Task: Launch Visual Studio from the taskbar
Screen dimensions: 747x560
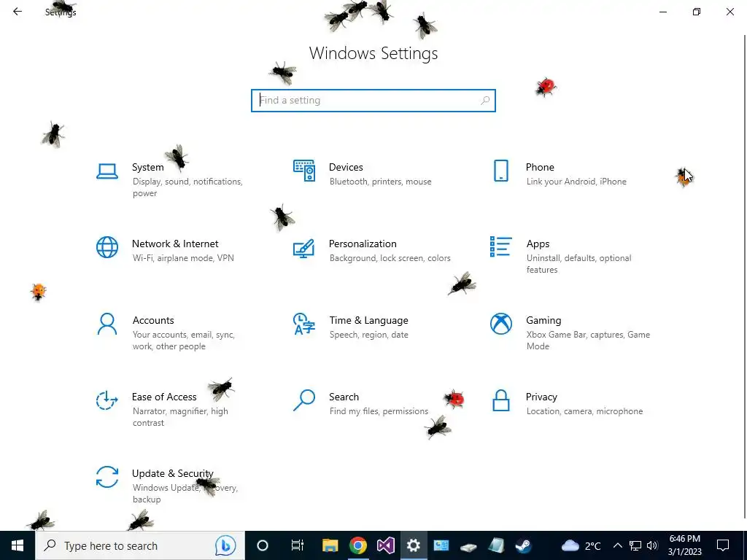Action: coord(385,545)
